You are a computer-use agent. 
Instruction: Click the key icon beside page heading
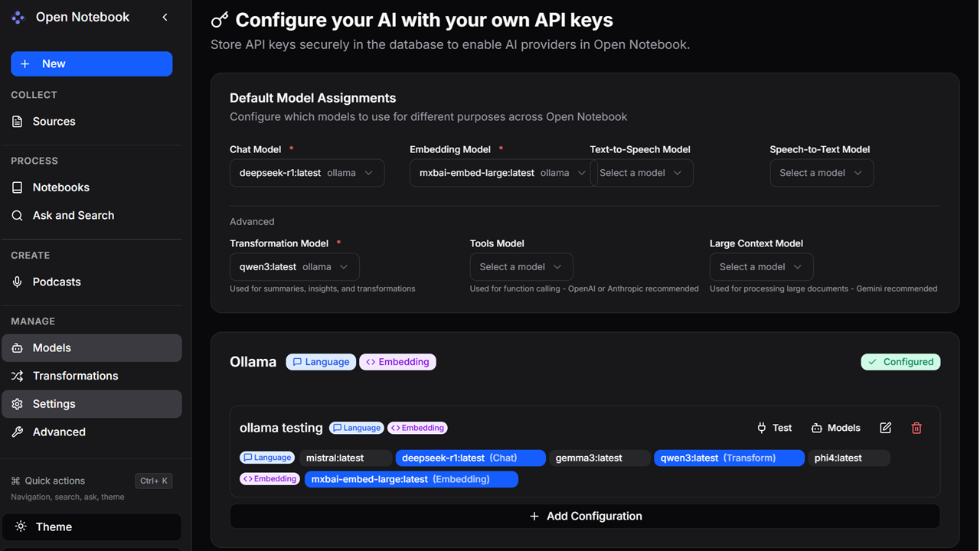(x=220, y=21)
